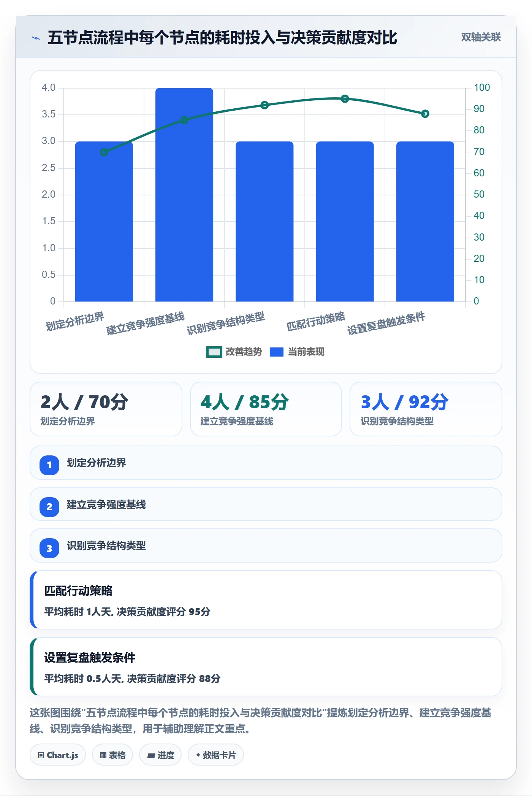Click x-axis label 建立竞争强度基线
532x796 pixels.
pyautogui.click(x=146, y=323)
